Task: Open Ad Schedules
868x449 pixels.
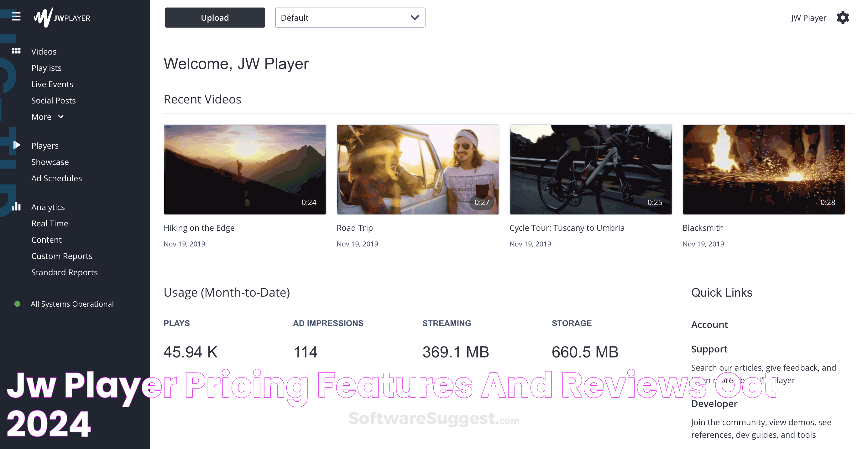Action: click(x=57, y=178)
